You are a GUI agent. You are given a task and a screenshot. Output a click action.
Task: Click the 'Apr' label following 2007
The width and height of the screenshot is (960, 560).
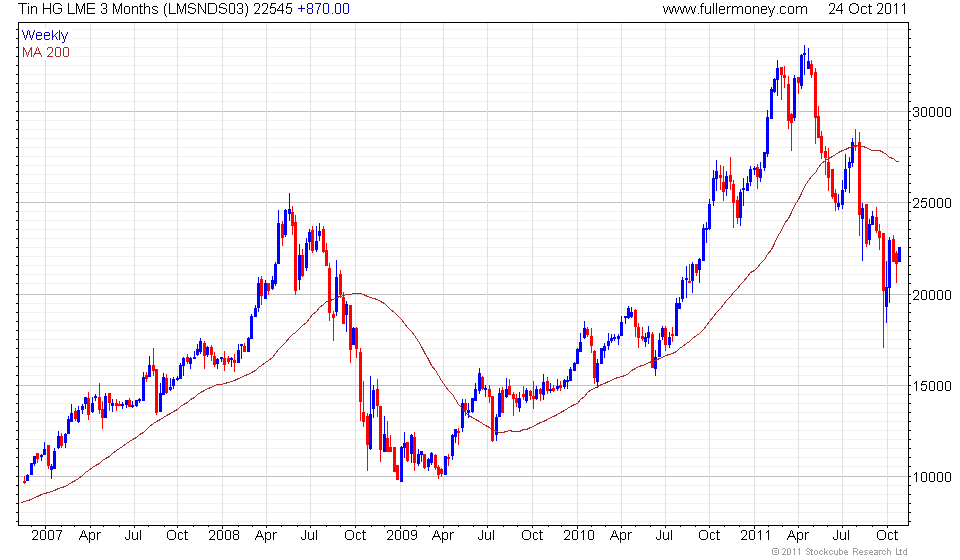[x=89, y=536]
